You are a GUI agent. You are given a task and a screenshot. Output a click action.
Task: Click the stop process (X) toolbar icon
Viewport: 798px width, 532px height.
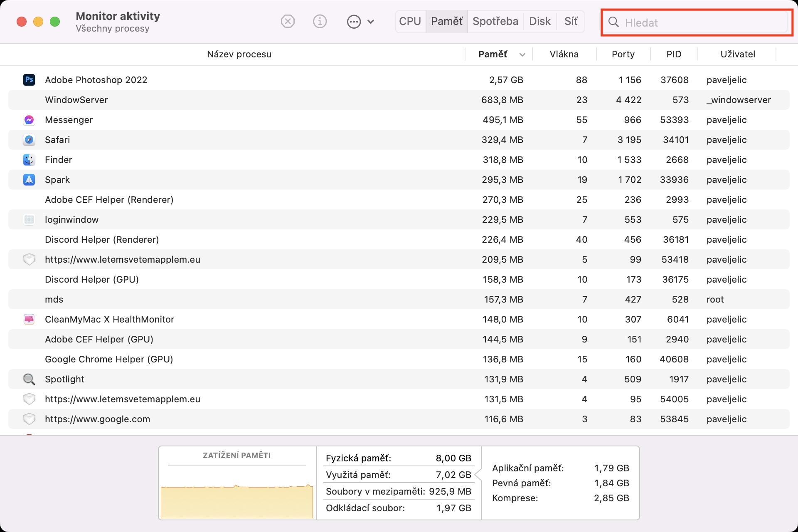pos(288,21)
